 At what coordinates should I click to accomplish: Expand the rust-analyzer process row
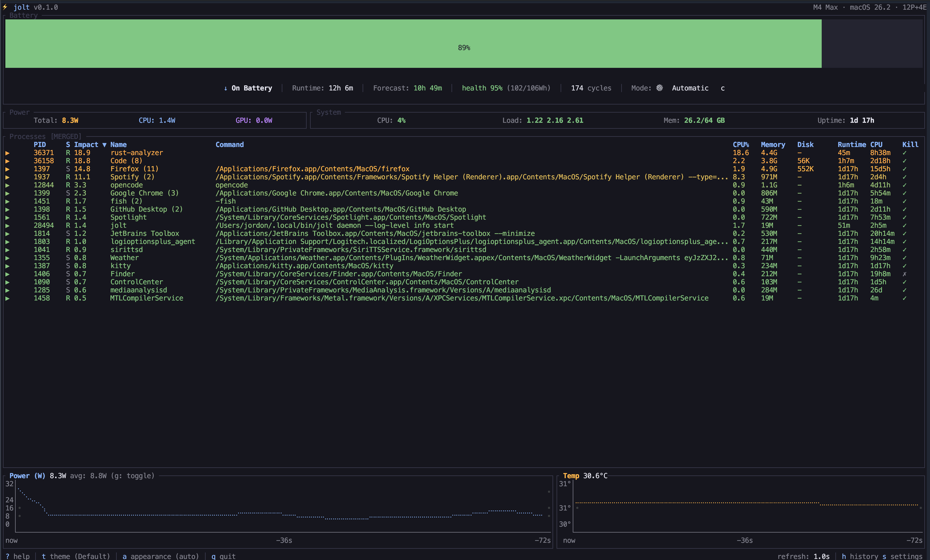8,153
